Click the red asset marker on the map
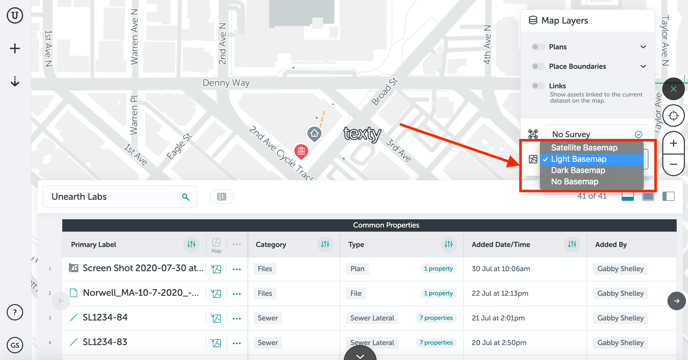 [301, 151]
